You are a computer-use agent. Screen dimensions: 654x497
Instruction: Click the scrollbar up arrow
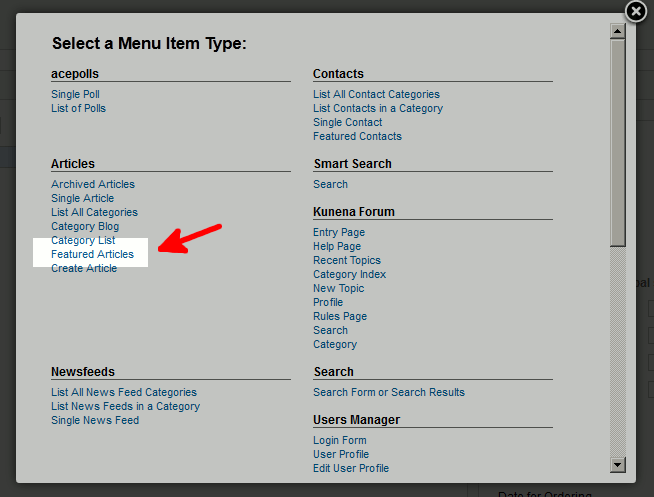click(617, 31)
